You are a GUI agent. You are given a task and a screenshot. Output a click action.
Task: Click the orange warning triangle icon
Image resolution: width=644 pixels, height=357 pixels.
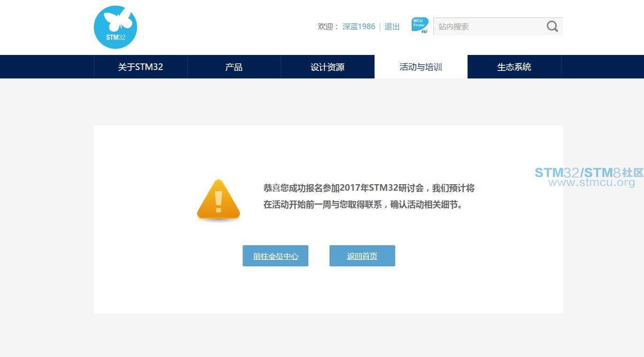point(218,200)
